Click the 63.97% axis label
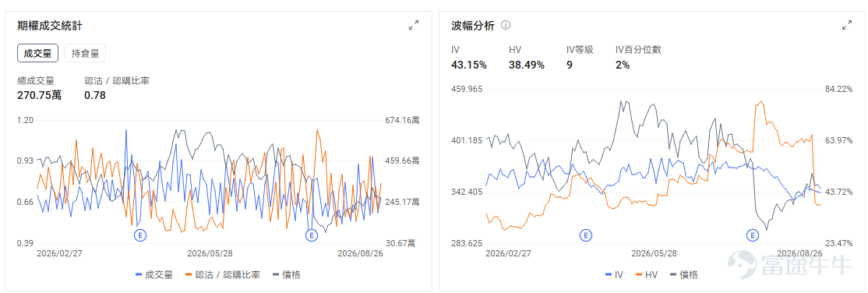 839,140
